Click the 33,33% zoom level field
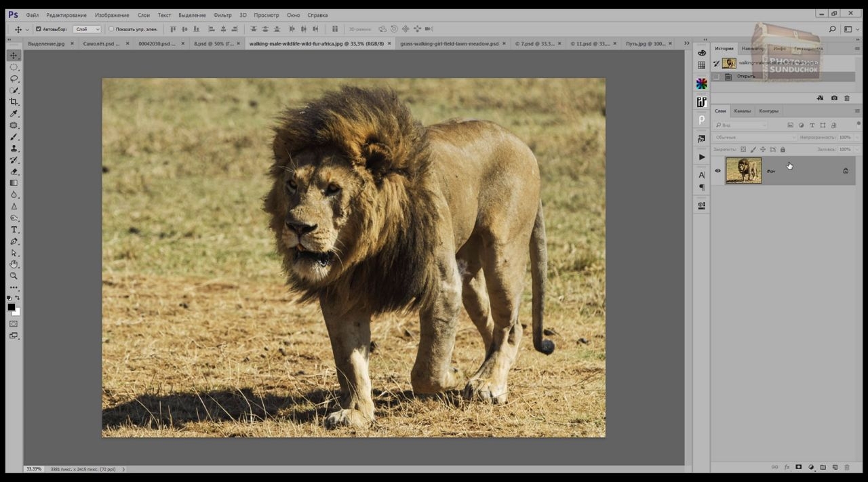 tap(34, 469)
